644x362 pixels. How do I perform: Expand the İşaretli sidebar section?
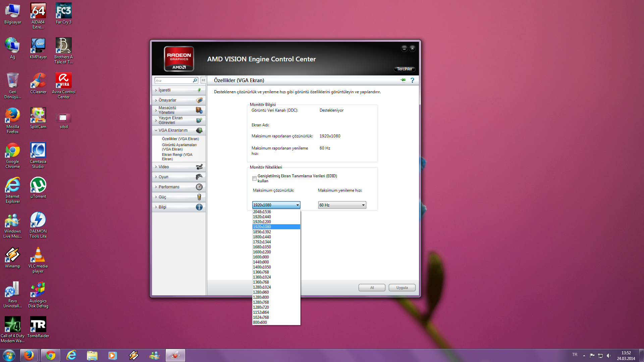[179, 90]
